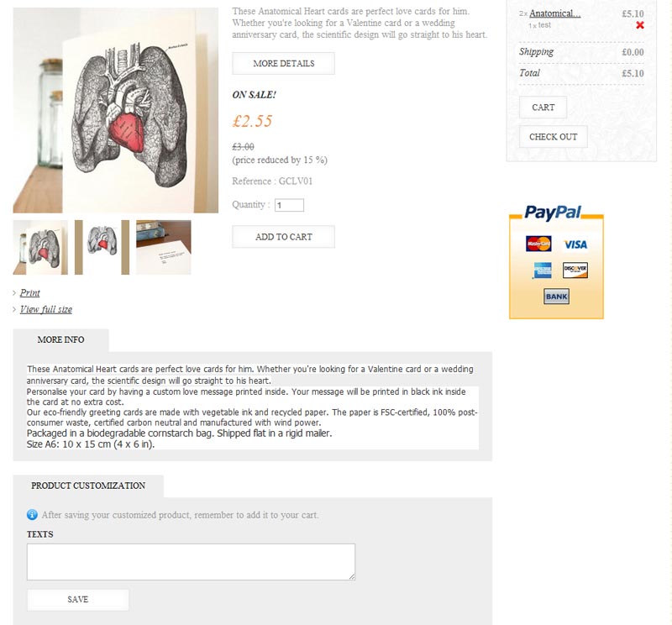Click the PayPal logo
This screenshot has width=672, height=625.
(553, 213)
